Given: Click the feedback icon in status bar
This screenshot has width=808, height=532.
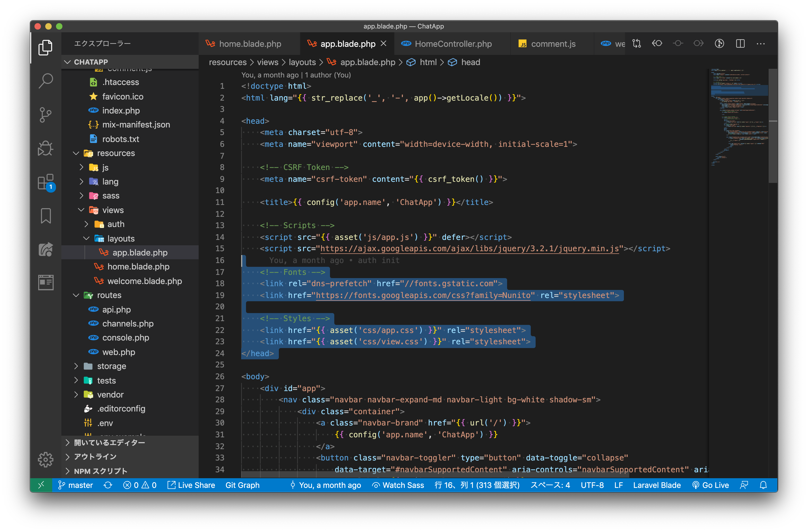Looking at the screenshot, I should pos(744,485).
